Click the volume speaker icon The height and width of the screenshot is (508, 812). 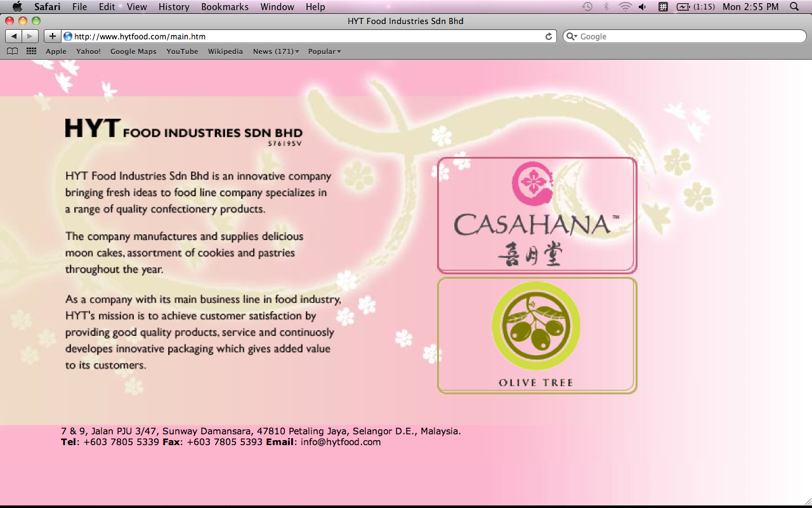point(643,7)
